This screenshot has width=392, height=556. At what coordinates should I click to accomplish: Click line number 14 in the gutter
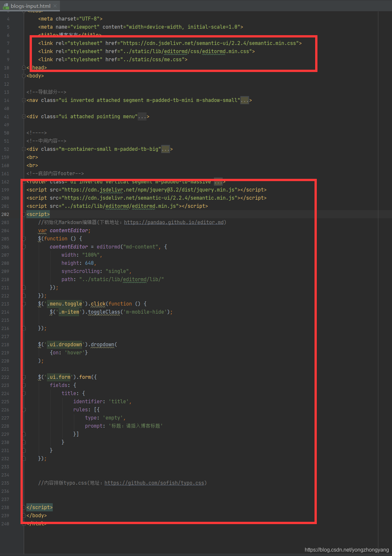7,100
